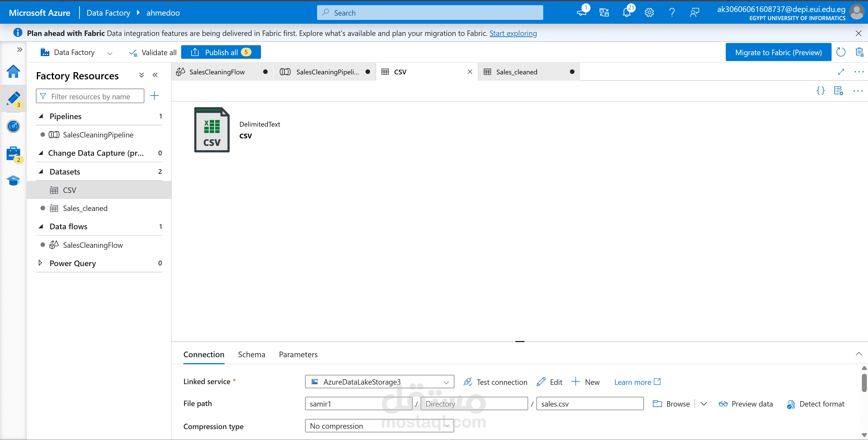The width and height of the screenshot is (868, 440).
Task: Follow the Start exploring link
Action: click(x=513, y=33)
